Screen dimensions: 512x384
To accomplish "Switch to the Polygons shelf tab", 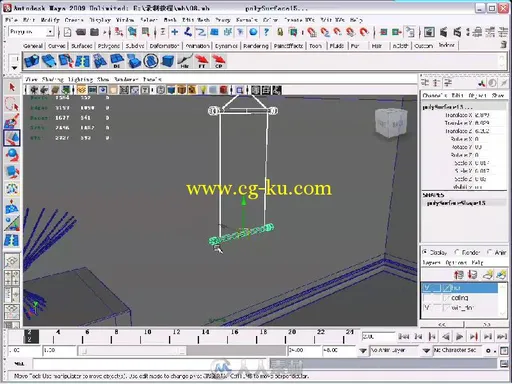I will click(109, 46).
